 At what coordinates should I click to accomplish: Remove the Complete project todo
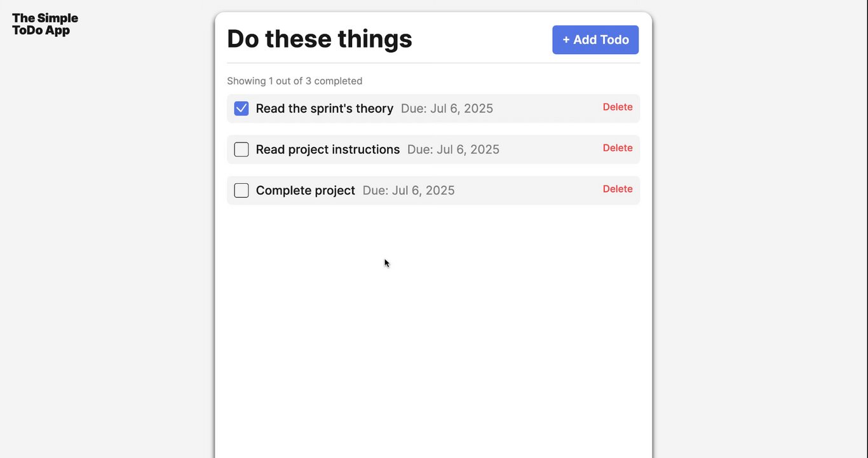click(618, 189)
